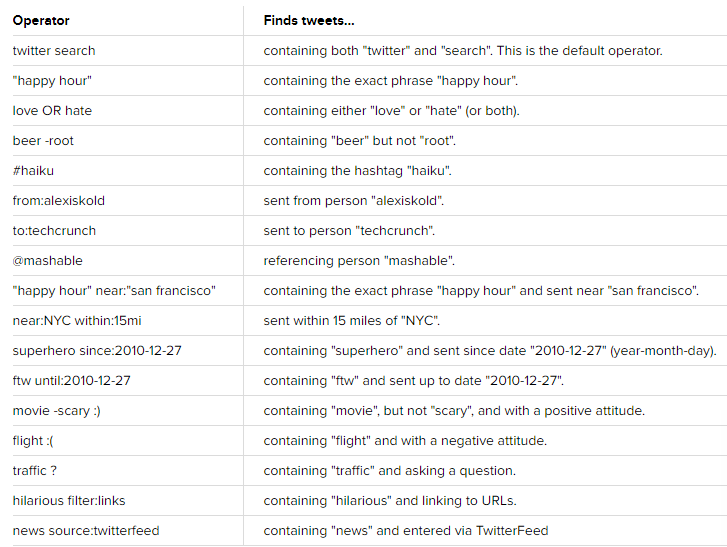727x547 pixels.
Task: Click the "beer -root" operator cell
Action: 43,140
